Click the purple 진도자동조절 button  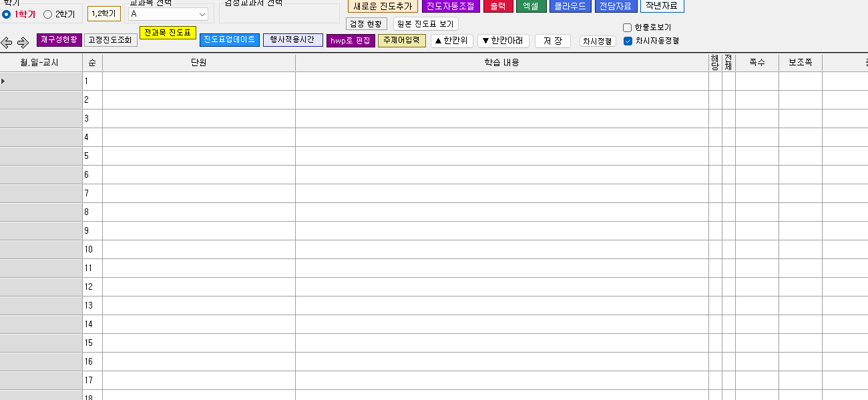[x=450, y=6]
